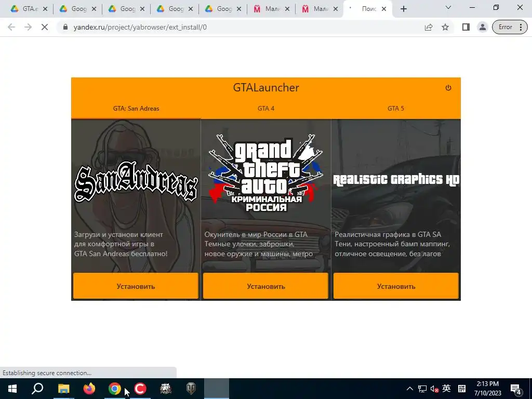Open a new browser tab
Viewport: 532px width, 399px height.
click(403, 9)
